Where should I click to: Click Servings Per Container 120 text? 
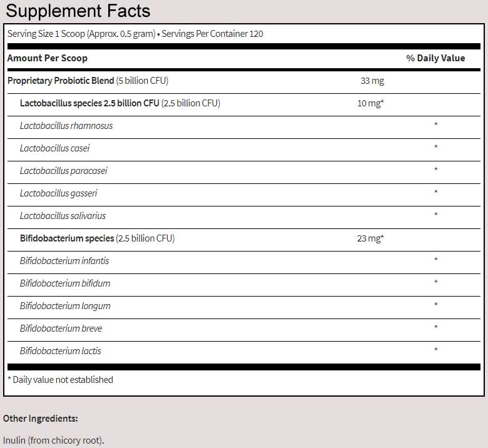pyautogui.click(x=212, y=34)
